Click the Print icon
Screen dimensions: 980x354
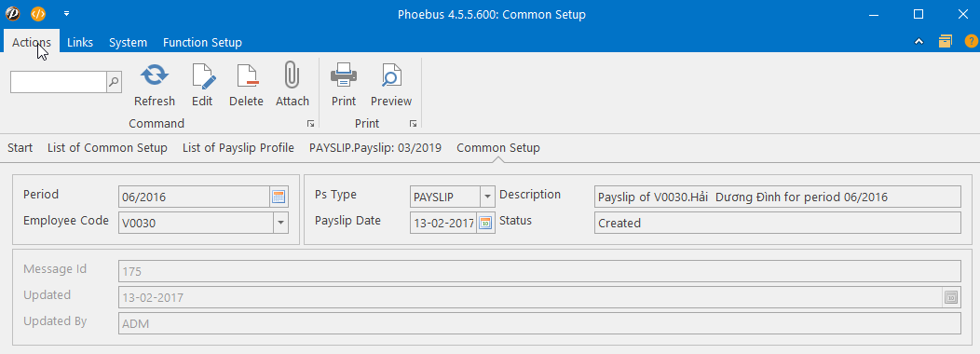pyautogui.click(x=344, y=75)
